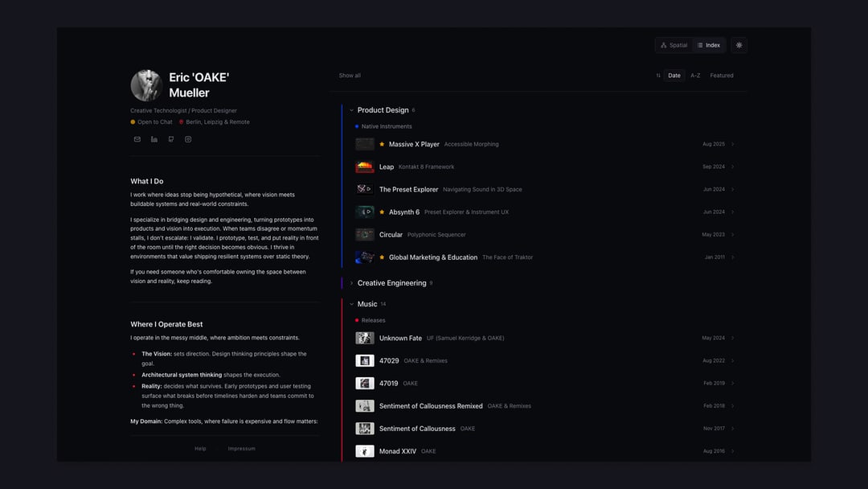The image size is (868, 489).
Task: Open the Unknown Fate release thumbnail
Action: click(x=365, y=339)
